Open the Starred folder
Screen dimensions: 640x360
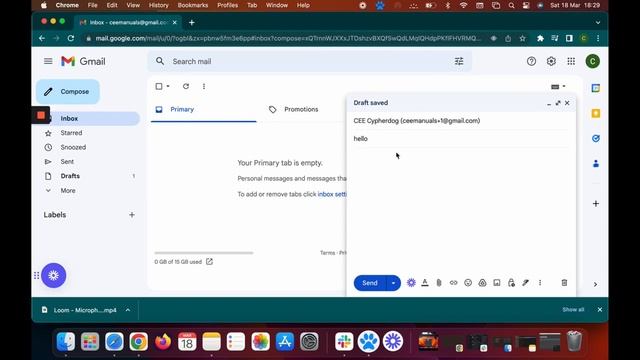[71, 133]
